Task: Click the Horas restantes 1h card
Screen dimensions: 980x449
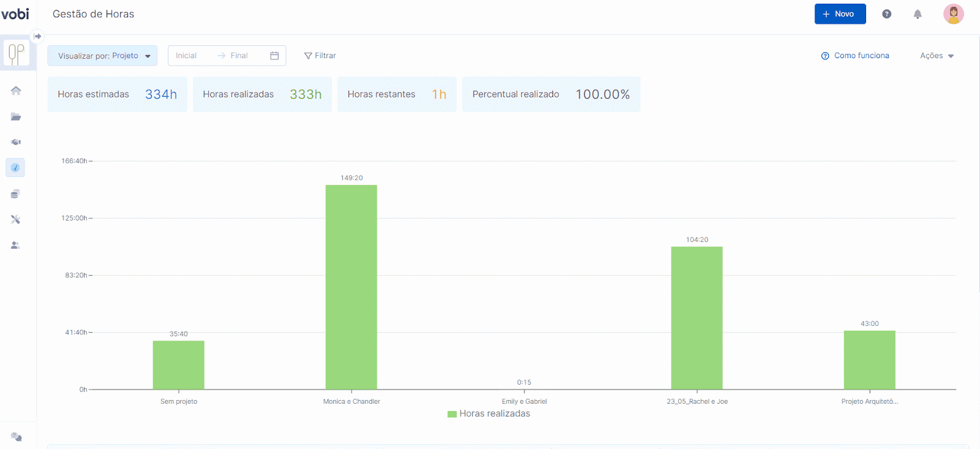Action: 397,94
